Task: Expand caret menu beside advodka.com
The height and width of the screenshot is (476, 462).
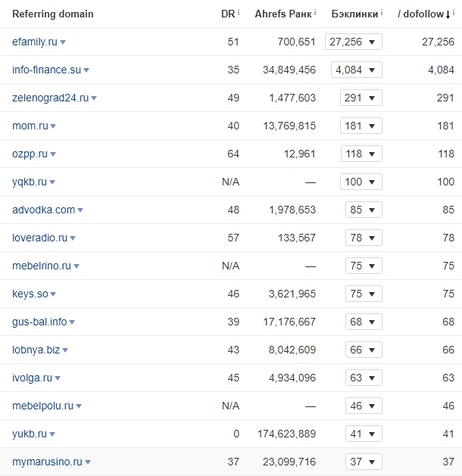Action: coord(80,210)
